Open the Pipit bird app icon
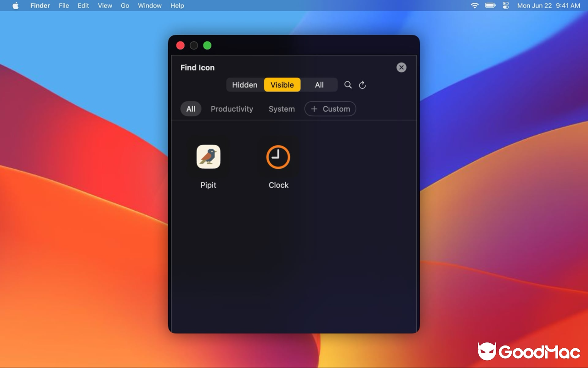588x368 pixels. 209,157
